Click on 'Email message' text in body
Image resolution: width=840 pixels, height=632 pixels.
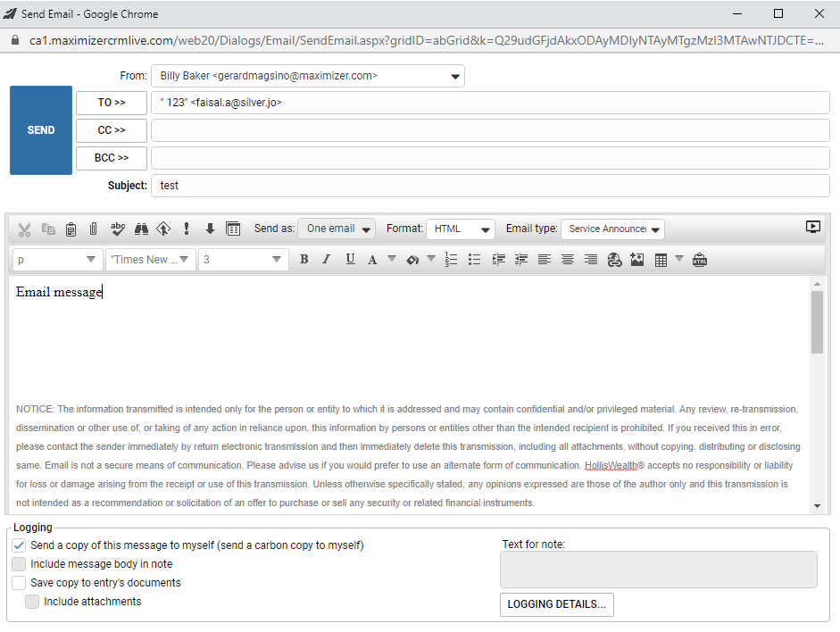coord(59,293)
